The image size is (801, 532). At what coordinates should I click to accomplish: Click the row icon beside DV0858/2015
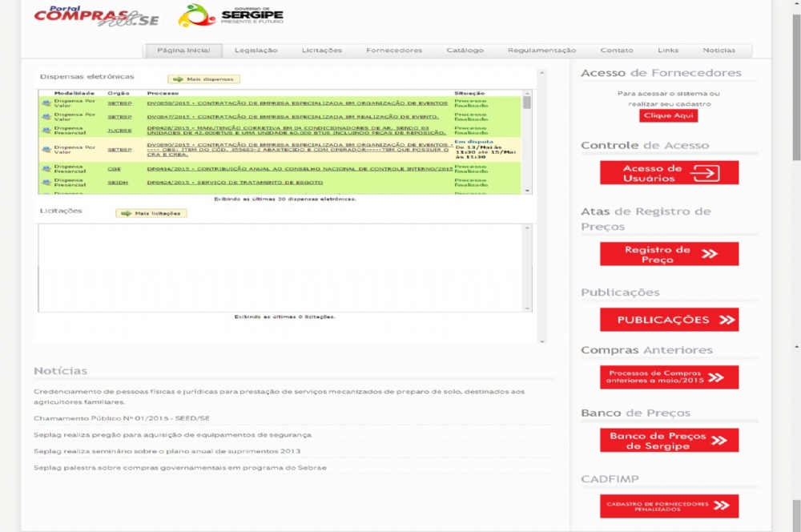[x=46, y=104]
